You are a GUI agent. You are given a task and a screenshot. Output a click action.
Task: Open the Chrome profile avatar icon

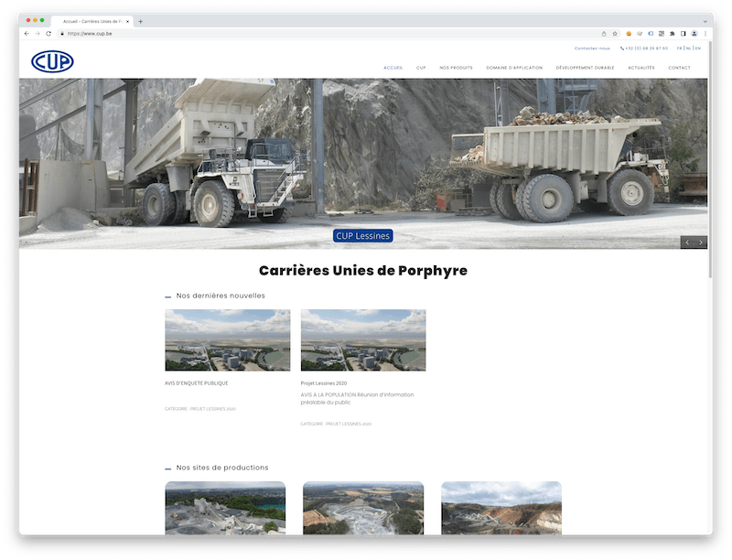coord(694,34)
